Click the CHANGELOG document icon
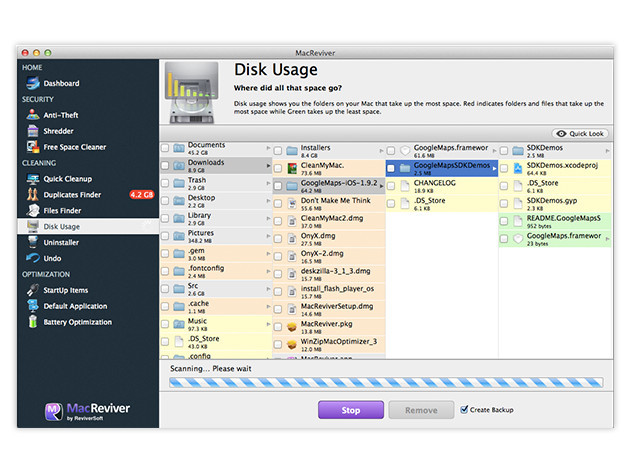The height and width of the screenshot is (473, 630). click(x=405, y=186)
